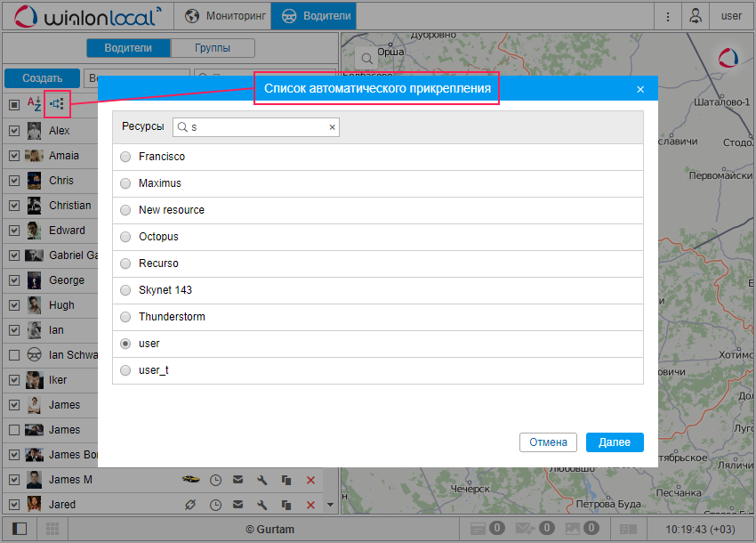Screen dimensions: 756x543
Task: Click the Wialon Local logo
Action: tap(88, 16)
